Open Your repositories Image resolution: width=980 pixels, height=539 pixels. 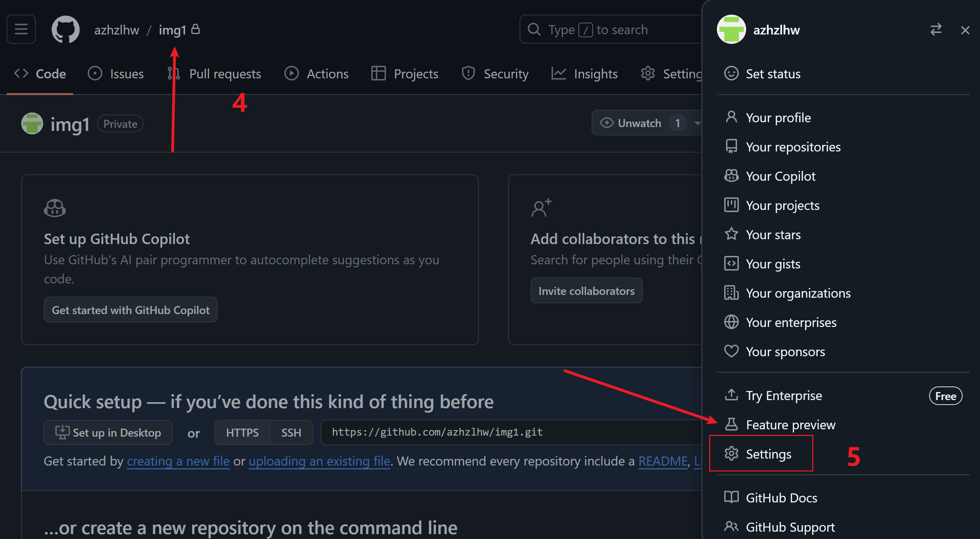coord(843,147)
